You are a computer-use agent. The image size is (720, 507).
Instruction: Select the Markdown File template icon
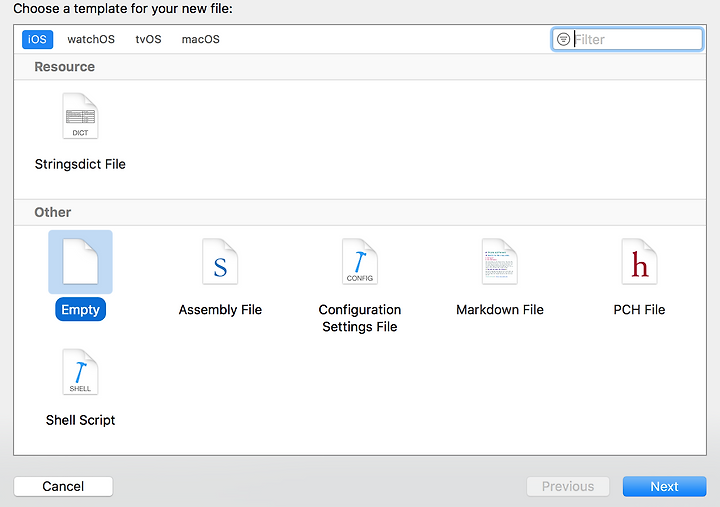(500, 262)
